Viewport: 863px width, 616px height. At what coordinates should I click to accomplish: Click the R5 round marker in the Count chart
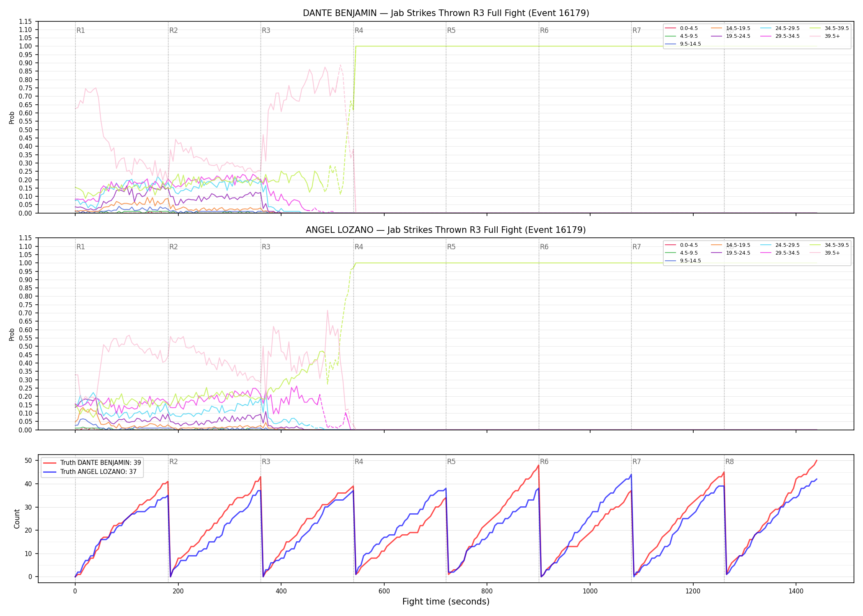[451, 462]
